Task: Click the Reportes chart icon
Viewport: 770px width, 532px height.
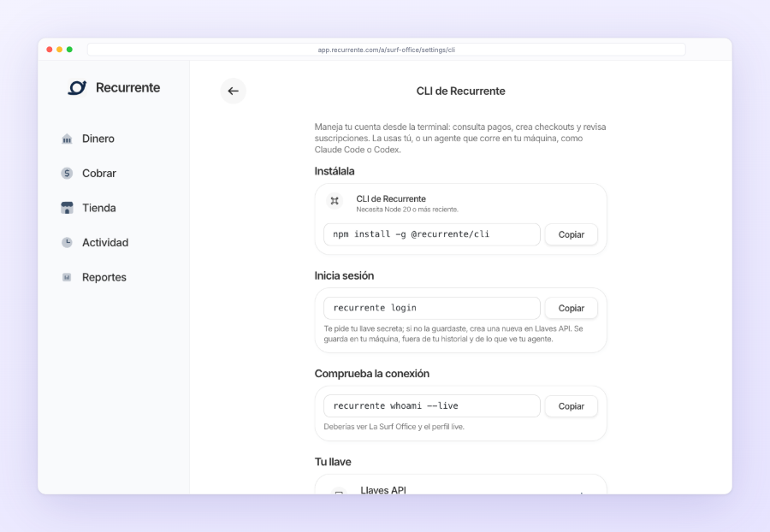Action: [x=67, y=277]
